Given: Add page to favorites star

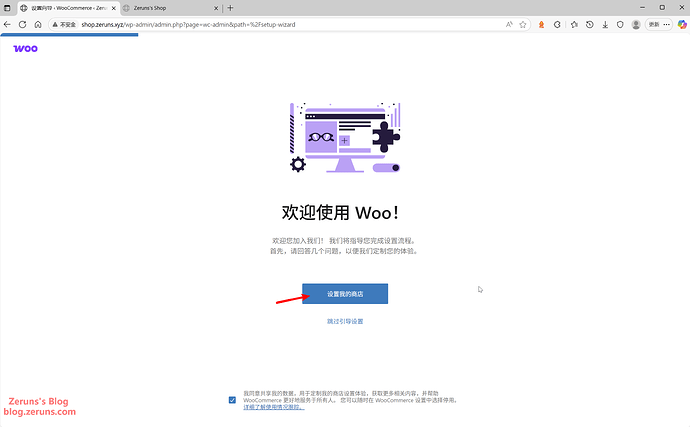Looking at the screenshot, I should click(x=523, y=25).
